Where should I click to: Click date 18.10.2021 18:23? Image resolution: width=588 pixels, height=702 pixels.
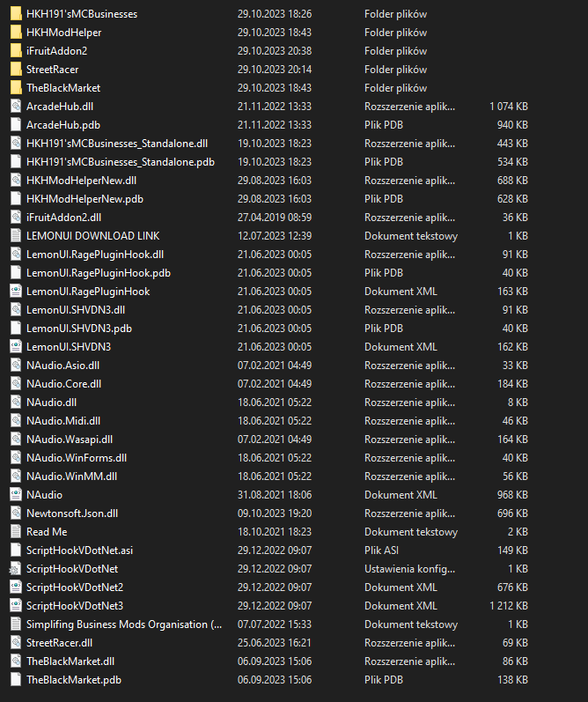275,532
